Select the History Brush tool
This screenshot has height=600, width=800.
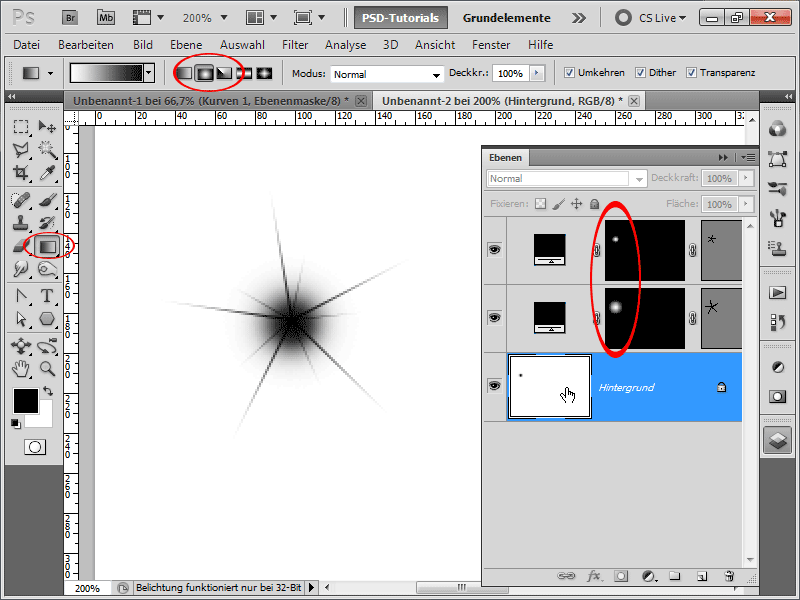pyautogui.click(x=47, y=223)
